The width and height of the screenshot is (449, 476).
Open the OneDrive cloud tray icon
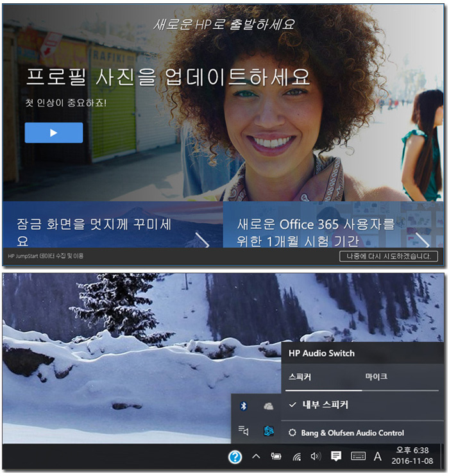268,406
